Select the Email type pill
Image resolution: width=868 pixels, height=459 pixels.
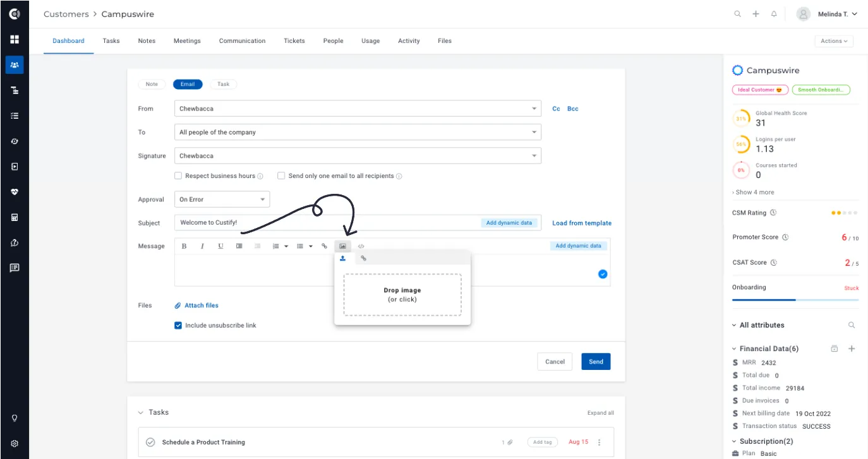click(188, 85)
